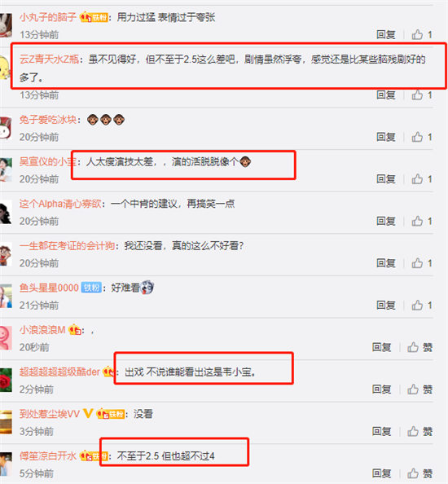Open username link 一生都在考证的会计狗
The height and width of the screenshot is (484, 448).
point(67,246)
